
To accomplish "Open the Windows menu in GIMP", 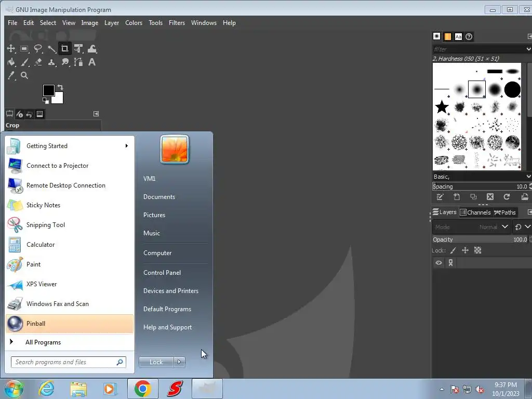I will [204, 23].
